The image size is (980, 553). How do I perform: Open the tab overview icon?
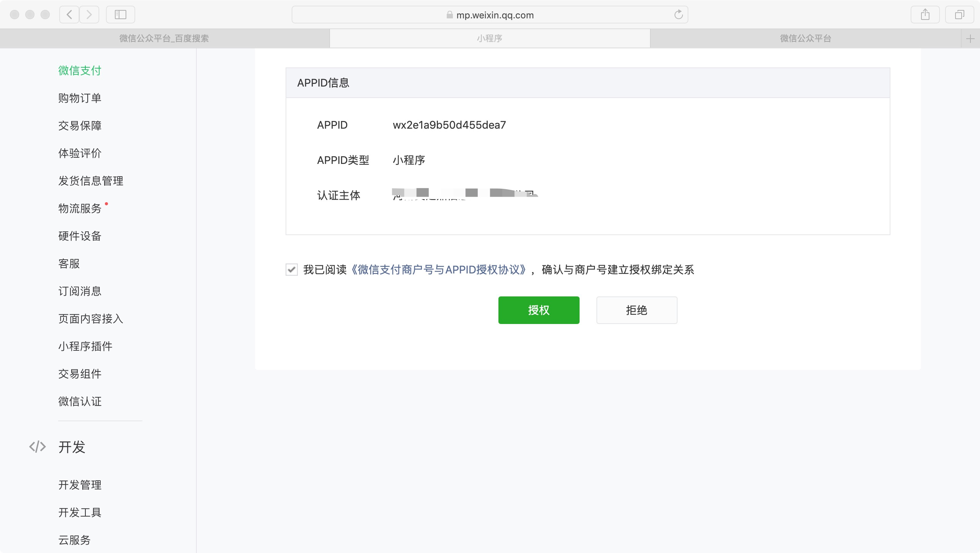point(959,15)
